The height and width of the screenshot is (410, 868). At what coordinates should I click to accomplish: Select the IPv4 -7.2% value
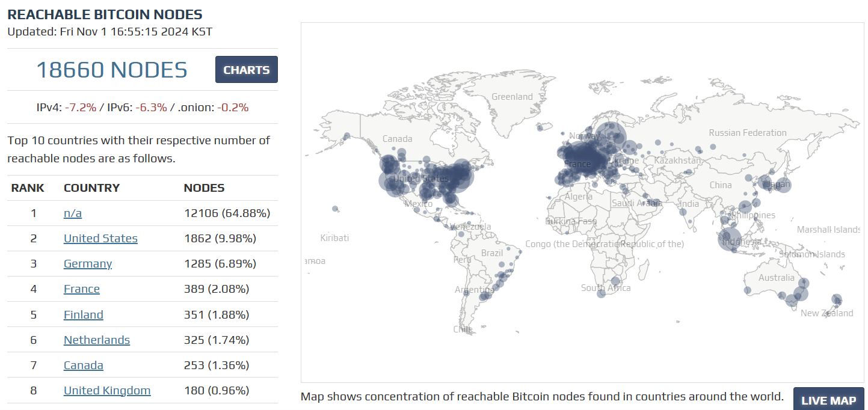(81, 108)
